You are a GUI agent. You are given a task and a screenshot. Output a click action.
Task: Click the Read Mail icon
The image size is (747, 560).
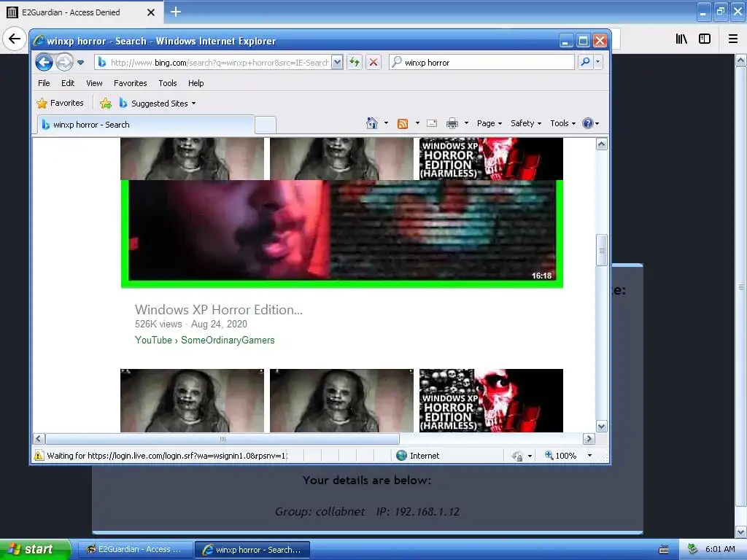click(432, 123)
